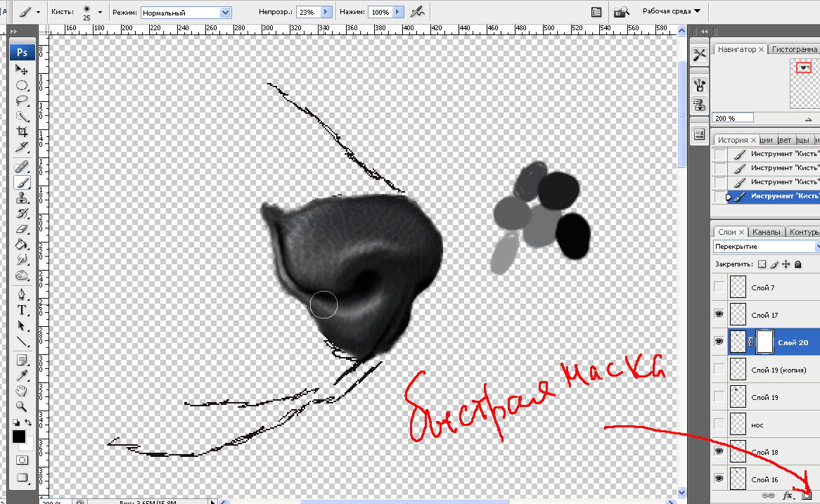This screenshot has width=820, height=504.
Task: Pick the Eraser tool
Action: pos(23,229)
